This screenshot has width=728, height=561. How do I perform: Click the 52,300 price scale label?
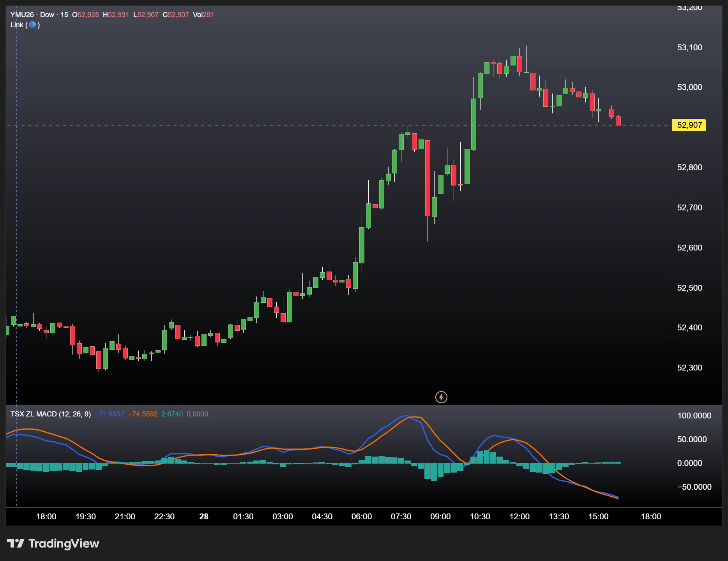click(689, 368)
